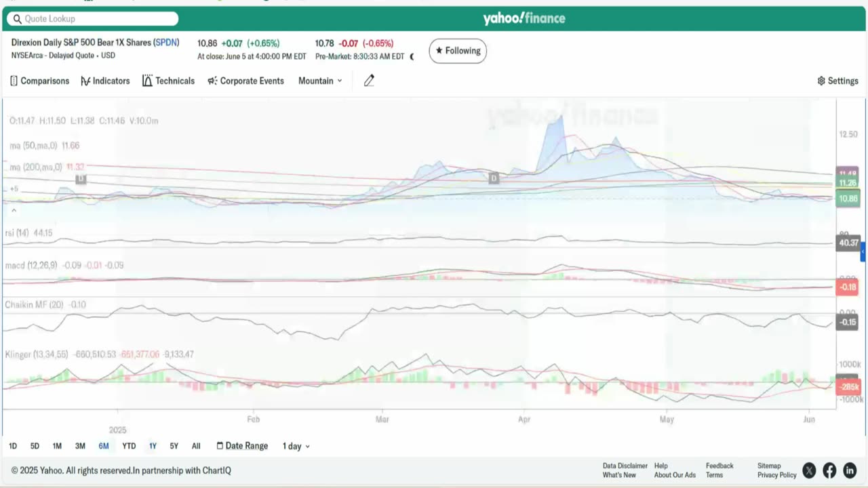Show Corporate Events options

[x=245, y=81]
